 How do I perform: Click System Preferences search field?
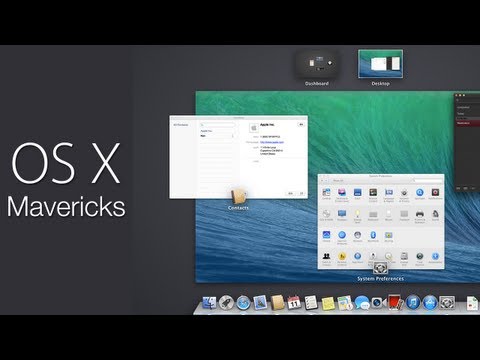pos(428,180)
